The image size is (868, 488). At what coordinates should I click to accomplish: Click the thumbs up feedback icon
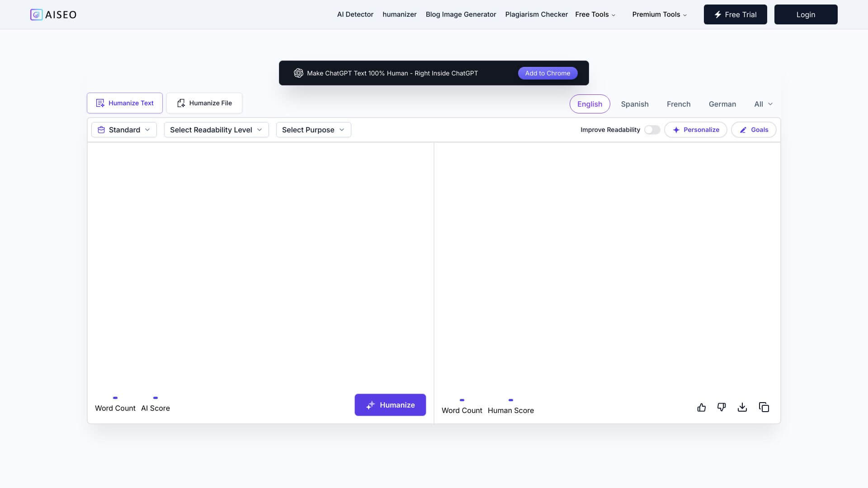pos(701,408)
